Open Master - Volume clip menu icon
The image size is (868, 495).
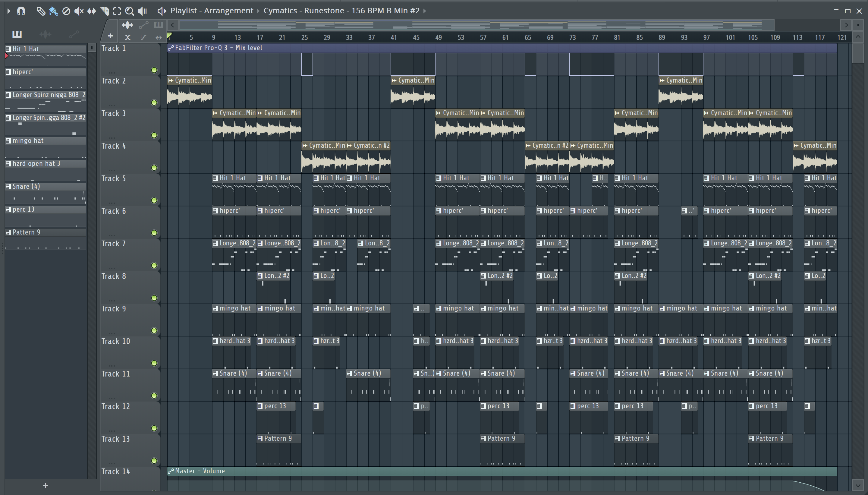(171, 471)
